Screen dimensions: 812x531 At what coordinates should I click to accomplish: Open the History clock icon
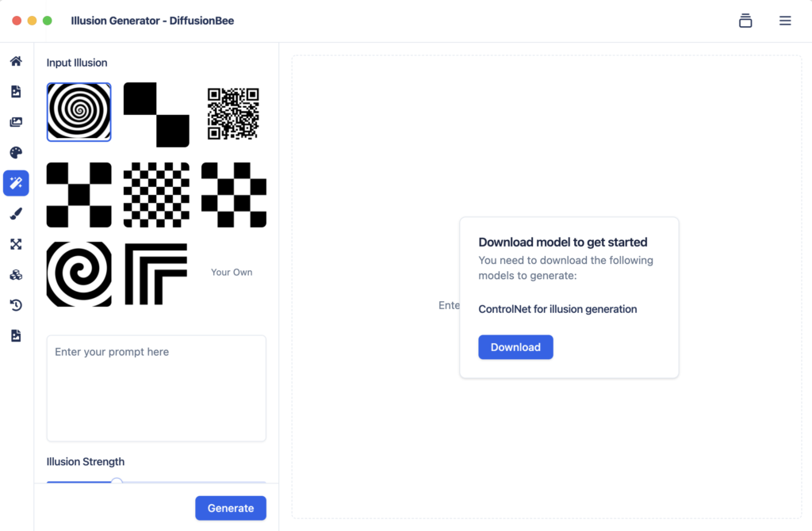[x=16, y=305]
